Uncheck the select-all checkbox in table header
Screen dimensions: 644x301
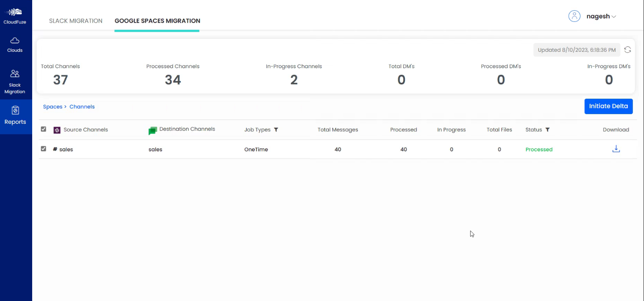[x=43, y=129]
